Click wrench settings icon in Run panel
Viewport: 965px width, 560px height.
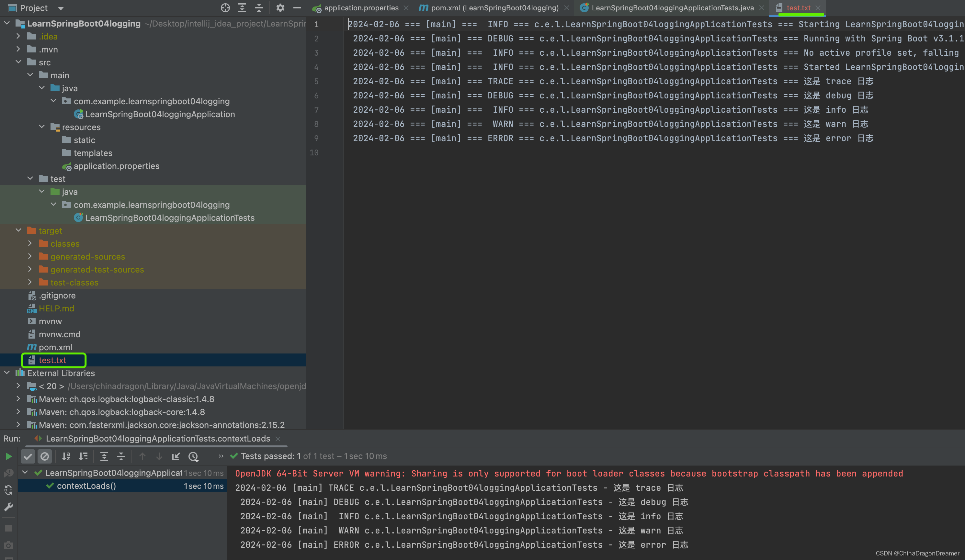click(x=8, y=507)
